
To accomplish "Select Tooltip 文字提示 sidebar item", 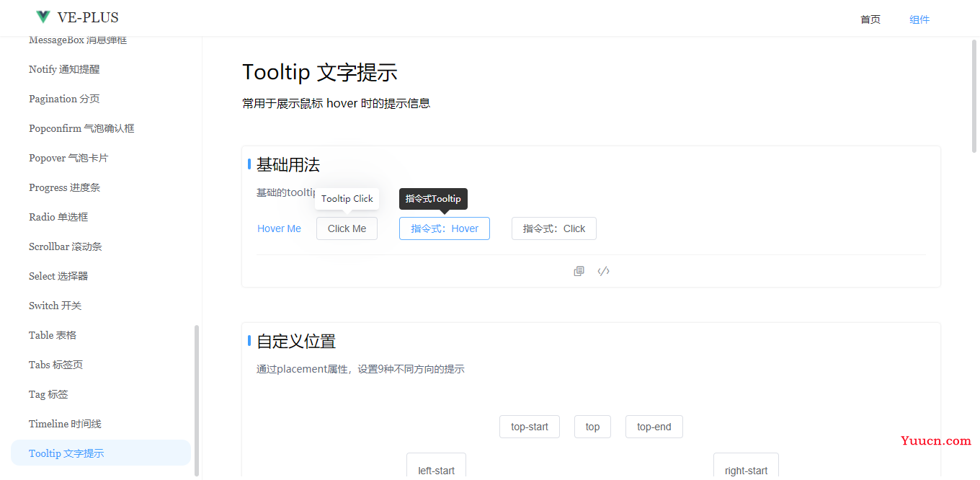I will (x=101, y=453).
